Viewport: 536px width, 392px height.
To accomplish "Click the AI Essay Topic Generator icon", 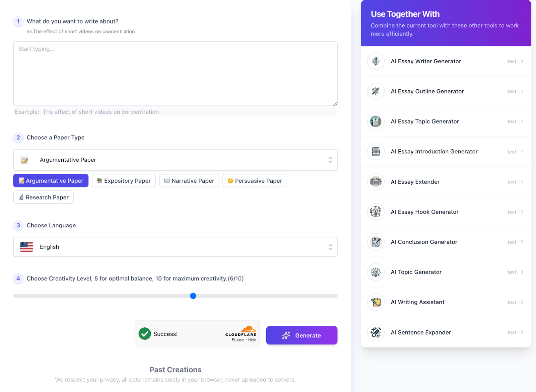I will 376,122.
